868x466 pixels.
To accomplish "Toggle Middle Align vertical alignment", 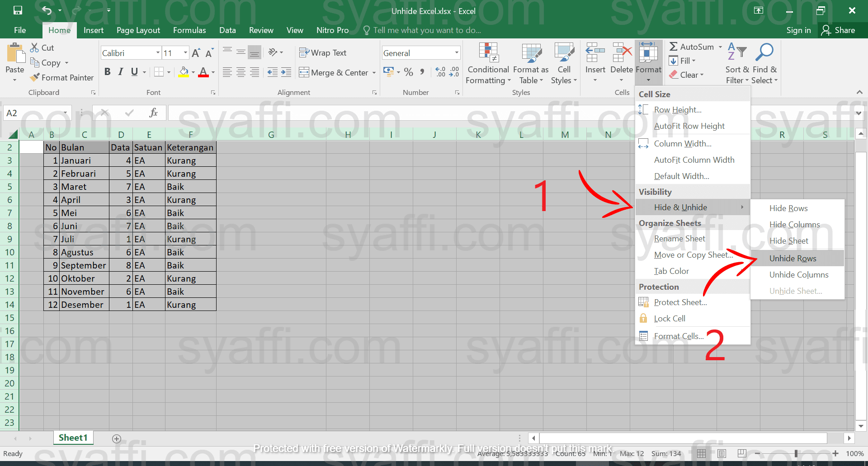I will point(241,52).
